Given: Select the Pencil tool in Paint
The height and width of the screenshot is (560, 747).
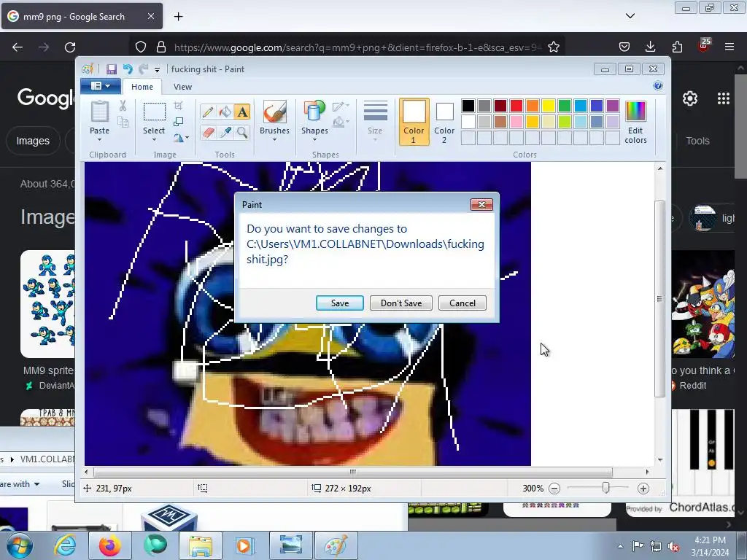Looking at the screenshot, I should pos(208,112).
